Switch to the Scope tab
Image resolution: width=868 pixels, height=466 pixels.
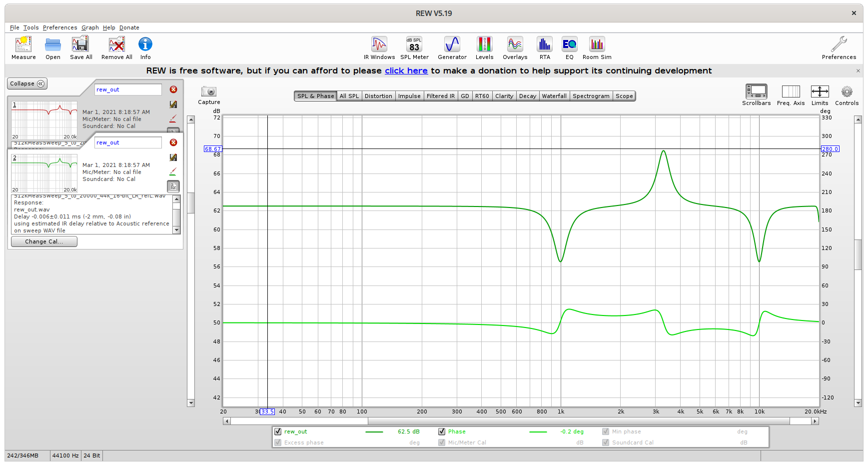pos(624,96)
